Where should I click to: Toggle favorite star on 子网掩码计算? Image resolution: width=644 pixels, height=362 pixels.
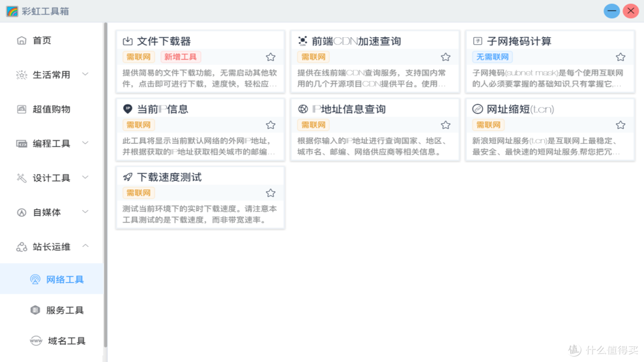[621, 57]
